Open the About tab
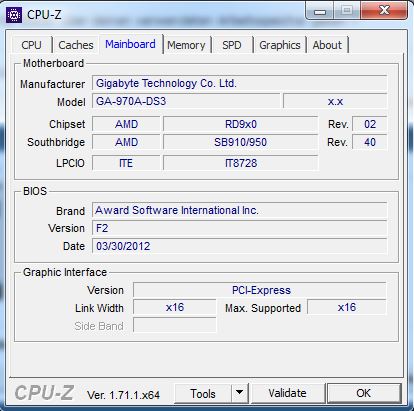Screen dimensions: 414x411 pyautogui.click(x=327, y=45)
